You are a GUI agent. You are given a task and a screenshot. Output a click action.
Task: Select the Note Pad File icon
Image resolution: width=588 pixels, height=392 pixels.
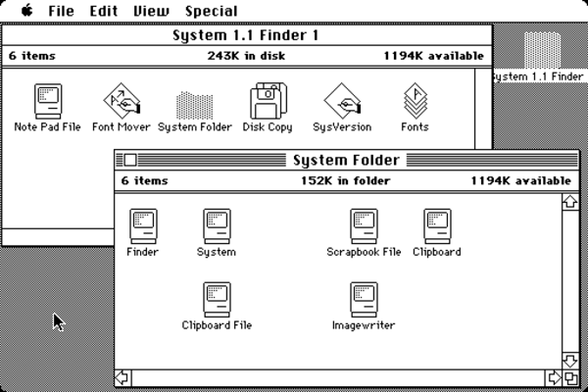tap(48, 101)
